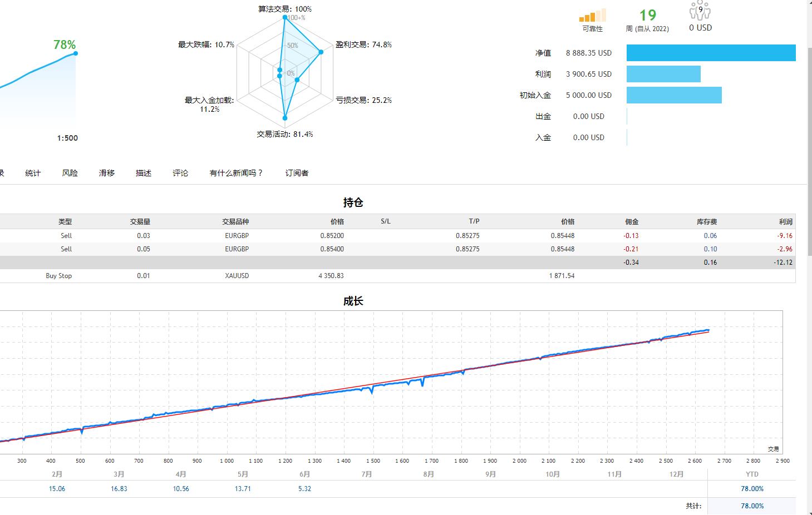Open the 评论 tab

pos(180,173)
